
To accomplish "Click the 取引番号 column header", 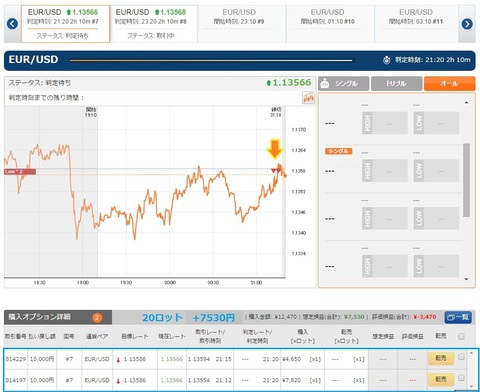I will coord(15,336).
